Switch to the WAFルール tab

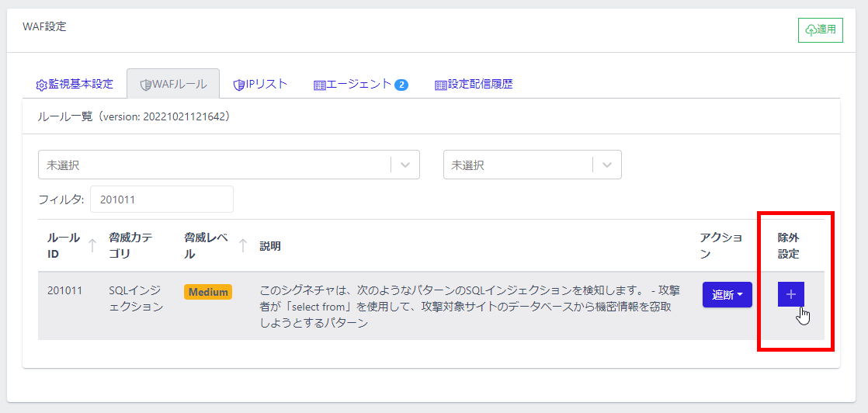click(x=173, y=84)
